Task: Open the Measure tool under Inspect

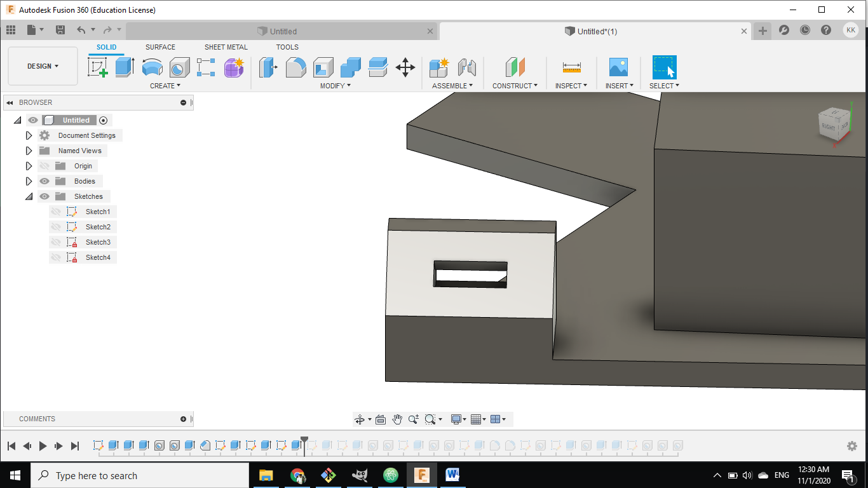Action: click(x=571, y=67)
